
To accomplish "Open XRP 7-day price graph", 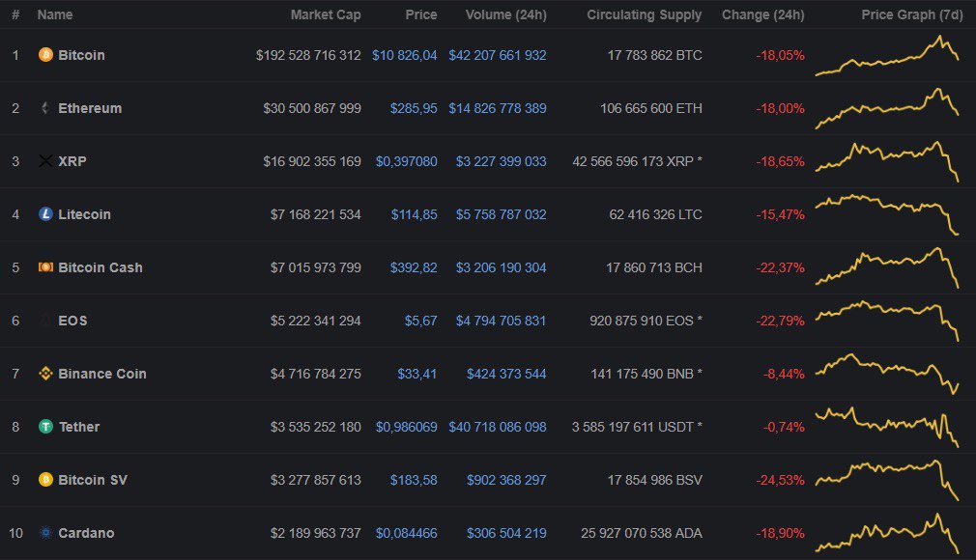I will pyautogui.click(x=887, y=162).
